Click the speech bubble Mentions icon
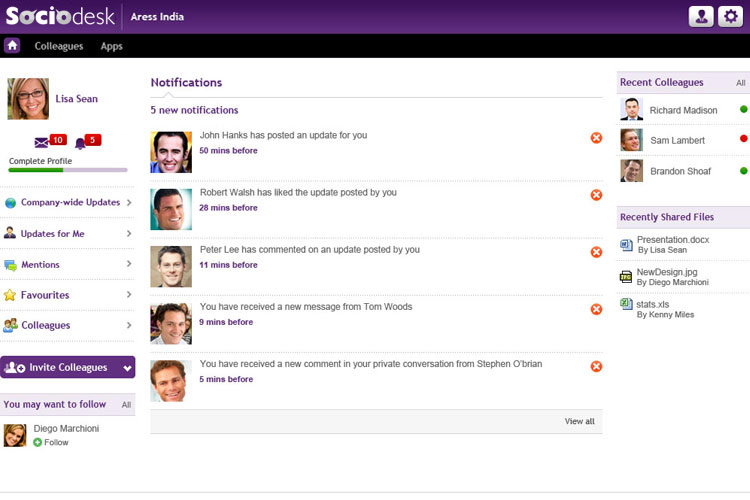 tap(10, 265)
